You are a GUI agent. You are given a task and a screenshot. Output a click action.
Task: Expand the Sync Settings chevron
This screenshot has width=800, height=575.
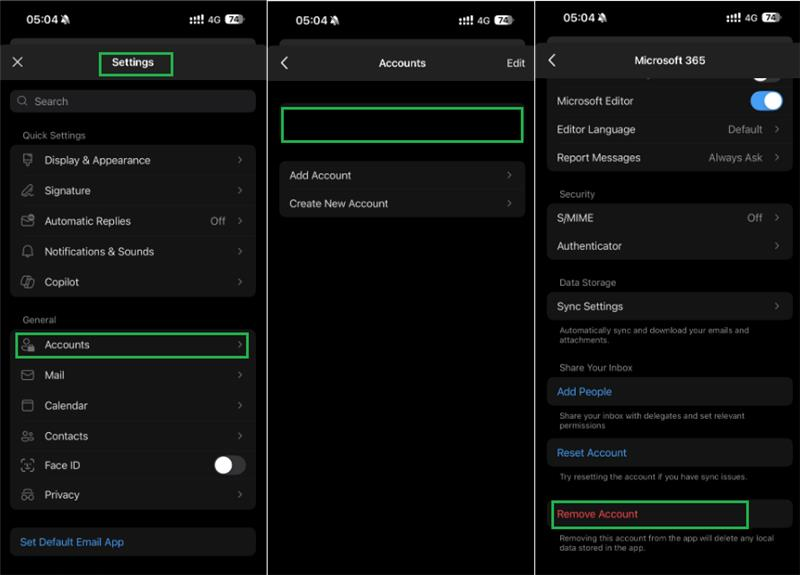777,306
